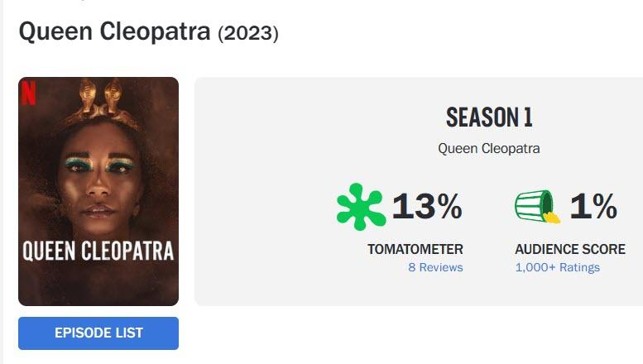Click the SEASON 1 heading
The width and height of the screenshot is (643, 364).
[489, 117]
